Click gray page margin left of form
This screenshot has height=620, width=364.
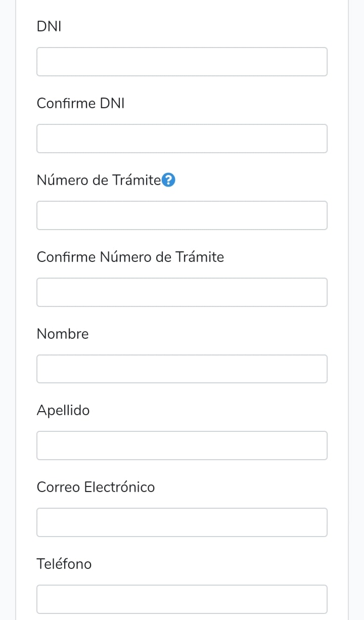(x=7, y=303)
